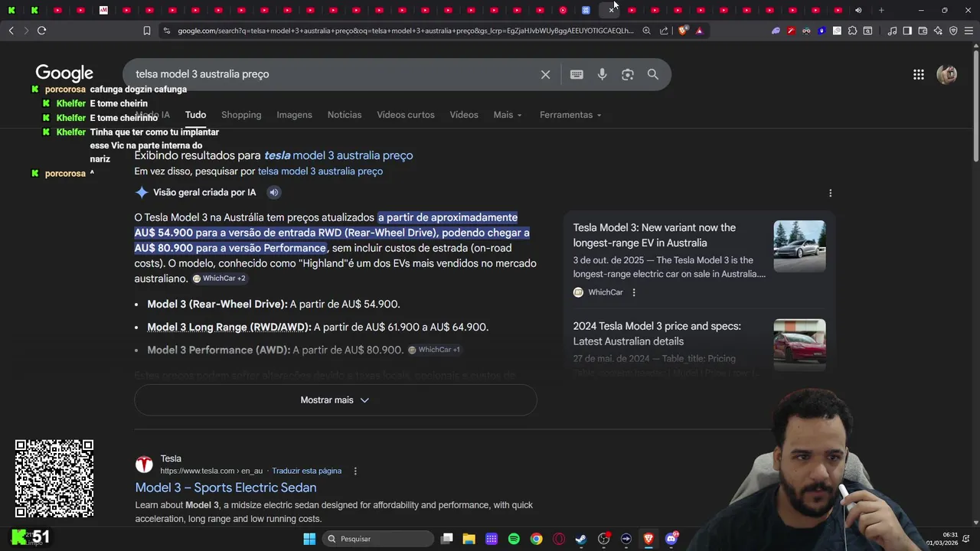Open the Google apps grid
The height and width of the screenshot is (551, 980).
(x=918, y=74)
